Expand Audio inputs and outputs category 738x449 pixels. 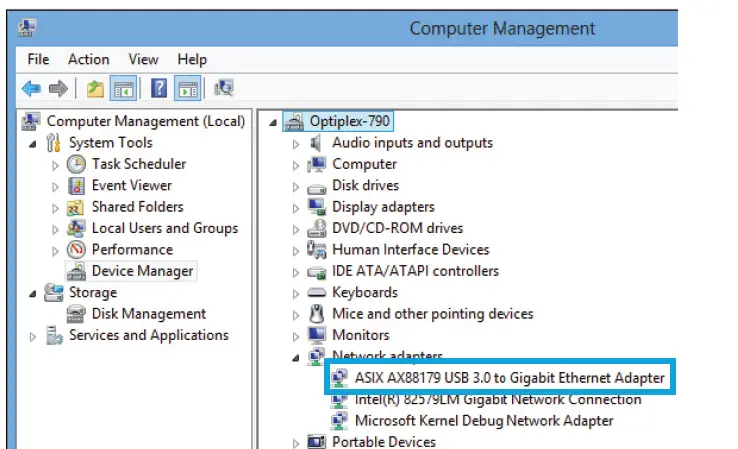296,144
